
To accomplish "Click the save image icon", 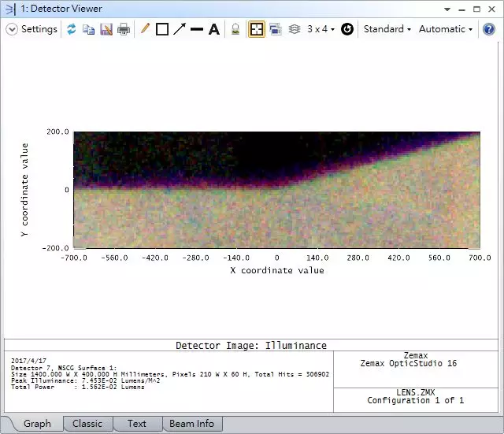I will point(106,29).
